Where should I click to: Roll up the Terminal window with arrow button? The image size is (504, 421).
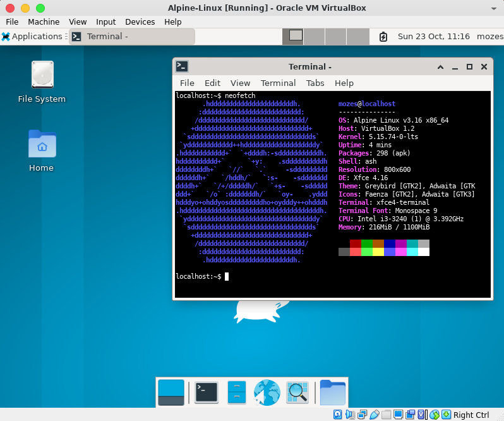(440, 67)
